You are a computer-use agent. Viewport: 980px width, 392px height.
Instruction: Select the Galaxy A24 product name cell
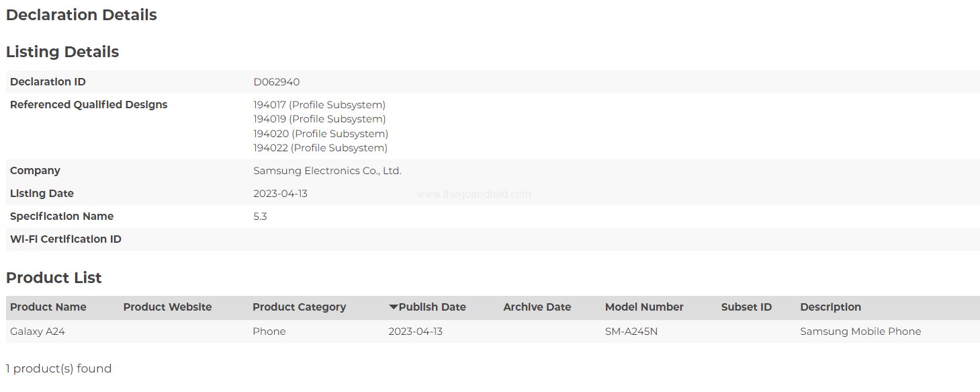click(38, 331)
